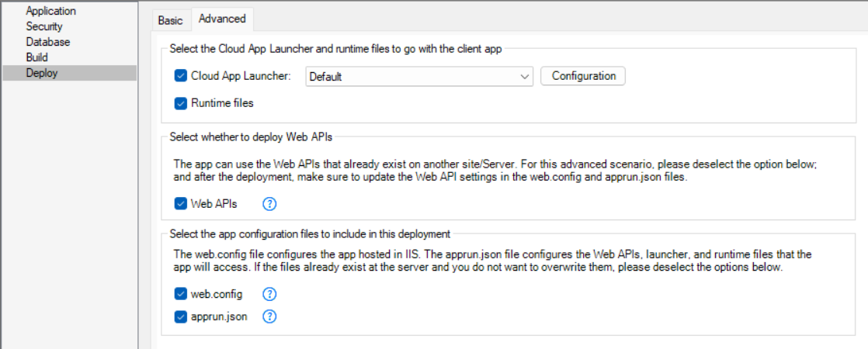Viewport: 868px width, 349px height.
Task: Choose the Deploy item in sidebar
Action: point(42,73)
